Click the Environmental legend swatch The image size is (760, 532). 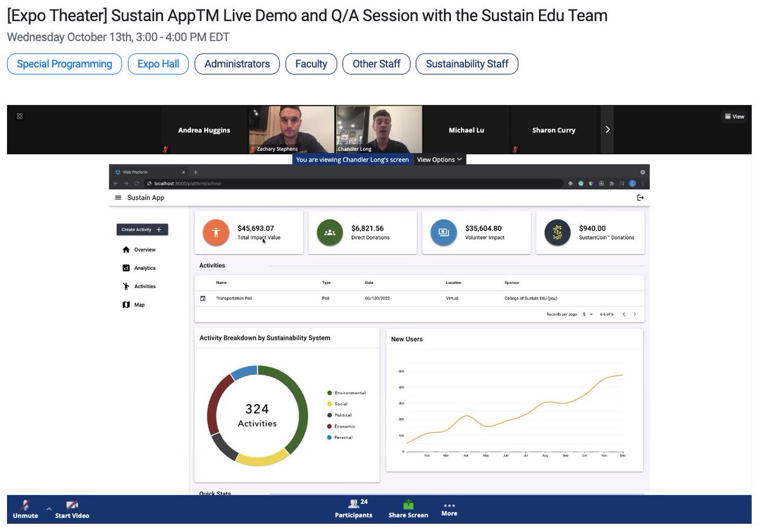(330, 393)
